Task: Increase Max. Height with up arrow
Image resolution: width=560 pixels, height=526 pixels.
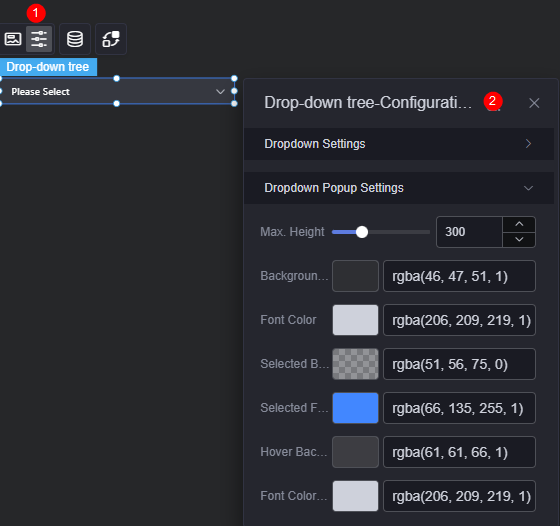Action: coord(519,224)
